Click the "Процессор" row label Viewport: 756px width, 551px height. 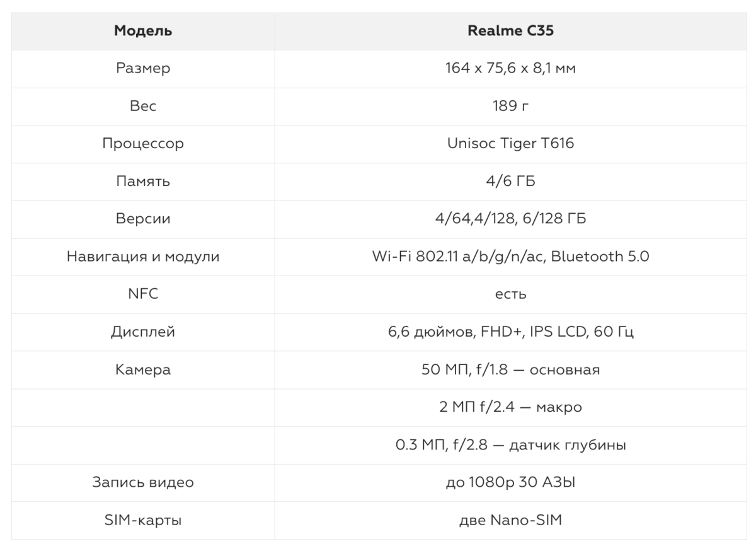143,144
